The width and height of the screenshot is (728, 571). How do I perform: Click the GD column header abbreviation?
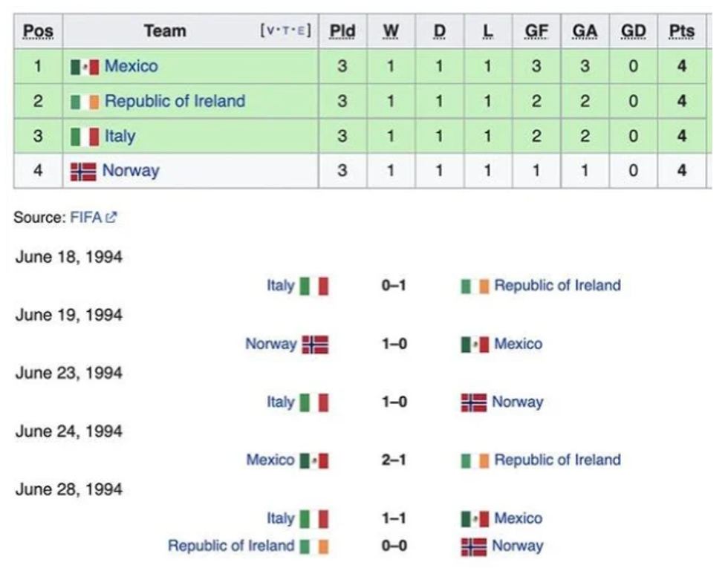[633, 31]
